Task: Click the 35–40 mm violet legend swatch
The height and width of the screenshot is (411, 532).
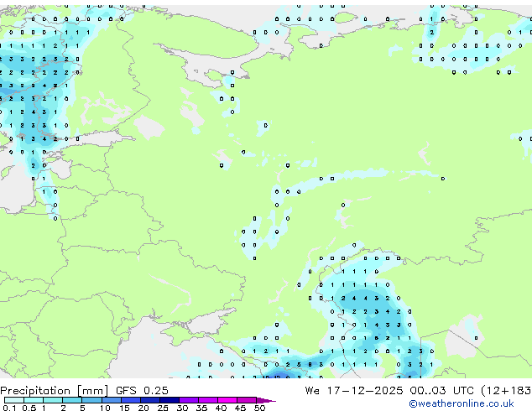Action: tap(208, 400)
